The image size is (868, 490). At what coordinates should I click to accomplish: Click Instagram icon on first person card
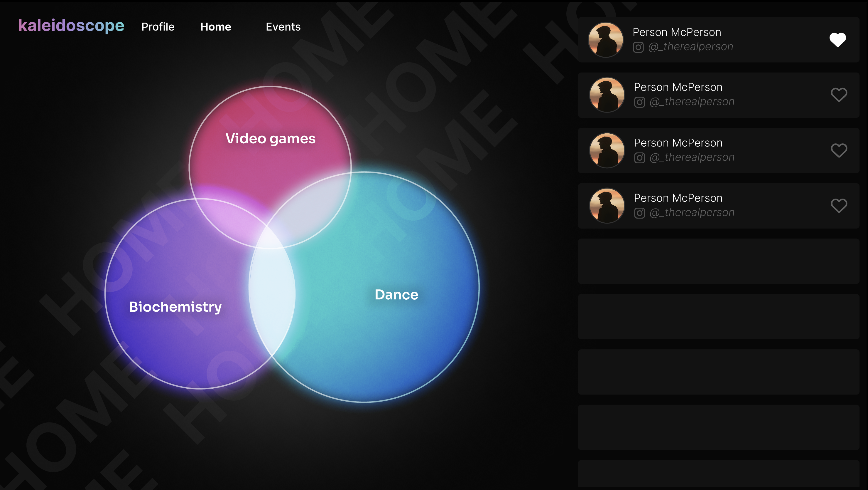coord(638,47)
